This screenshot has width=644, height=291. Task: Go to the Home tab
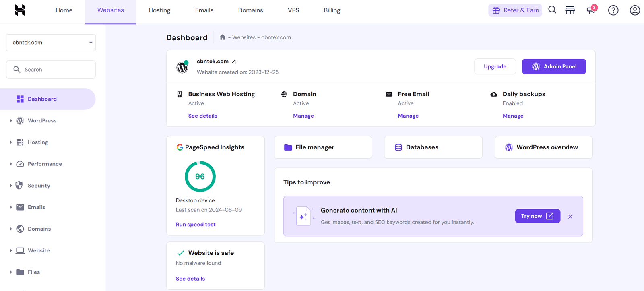pyautogui.click(x=64, y=10)
